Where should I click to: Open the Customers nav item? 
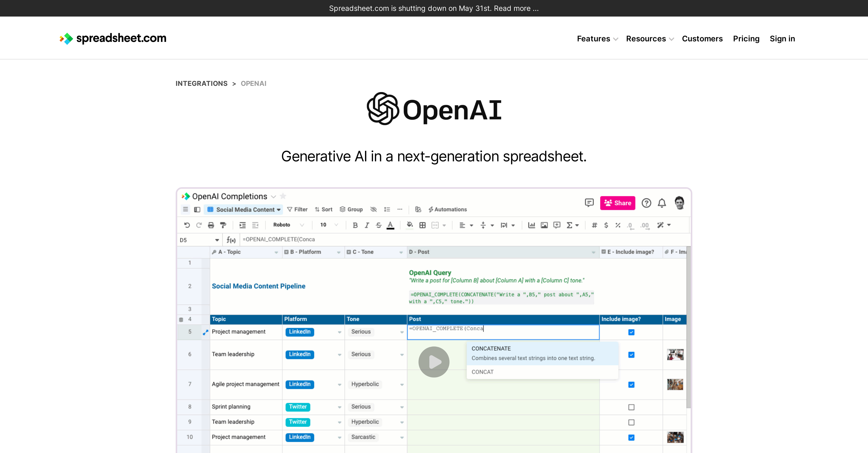702,39
